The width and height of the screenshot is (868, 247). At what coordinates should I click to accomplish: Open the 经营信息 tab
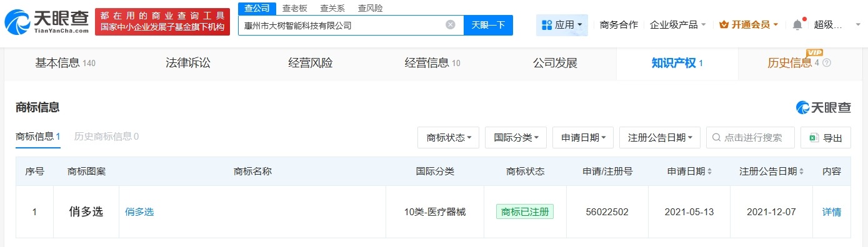tap(432, 63)
